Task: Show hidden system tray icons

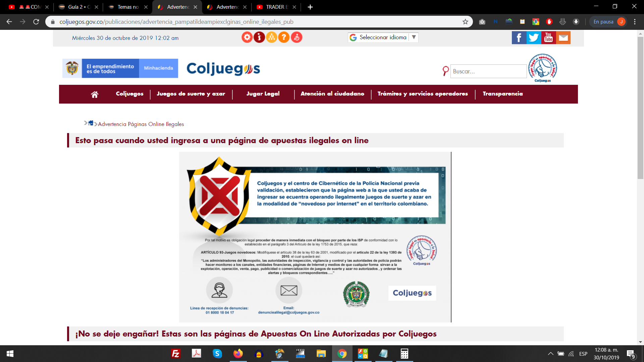Action: 550,354
